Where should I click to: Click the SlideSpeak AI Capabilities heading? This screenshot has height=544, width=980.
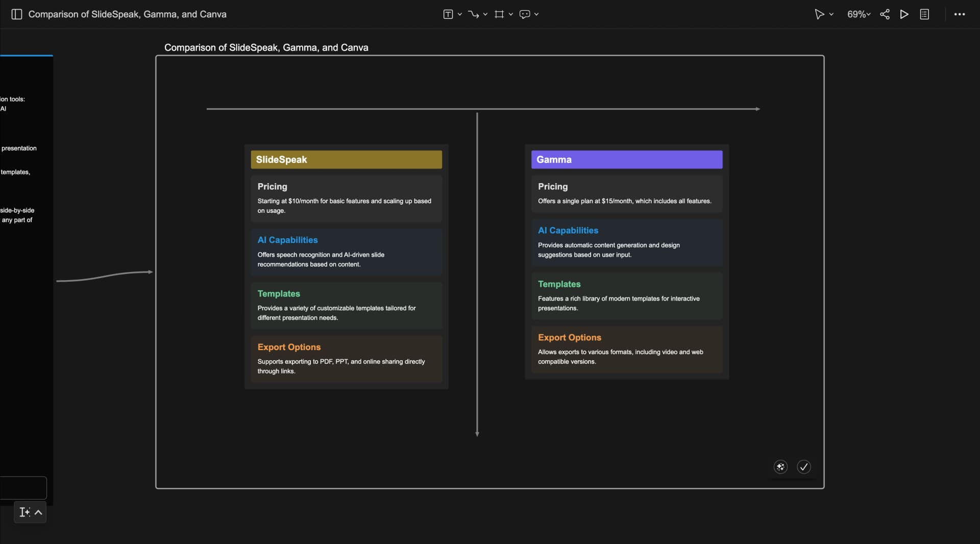pos(288,240)
